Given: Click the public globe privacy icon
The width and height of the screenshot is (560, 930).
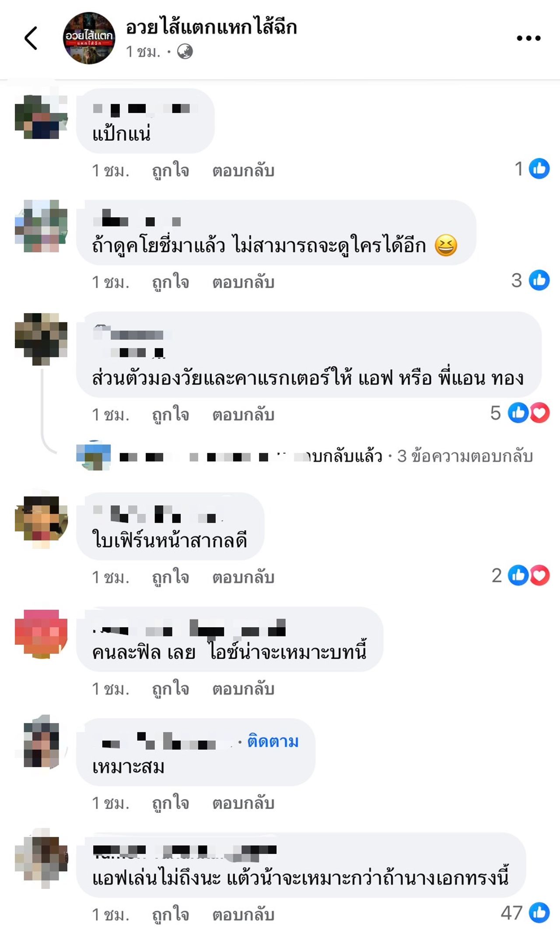Looking at the screenshot, I should pyautogui.click(x=185, y=52).
